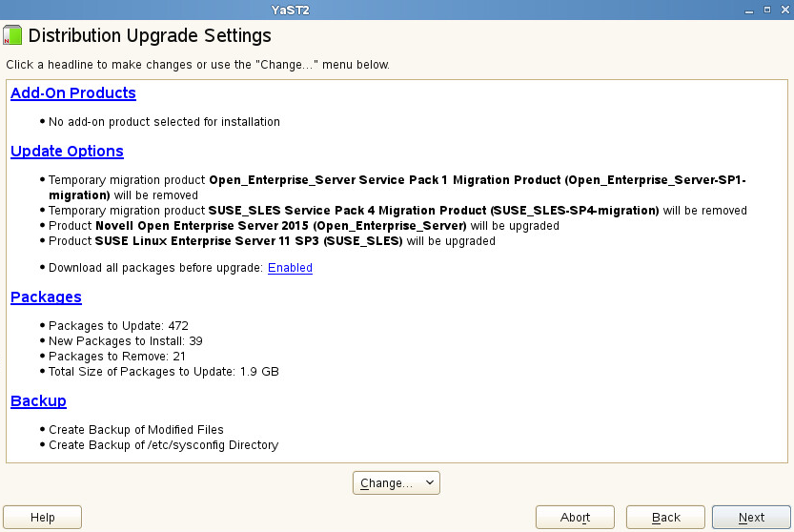Open the Packages headline link
794x532 pixels.
click(x=46, y=297)
